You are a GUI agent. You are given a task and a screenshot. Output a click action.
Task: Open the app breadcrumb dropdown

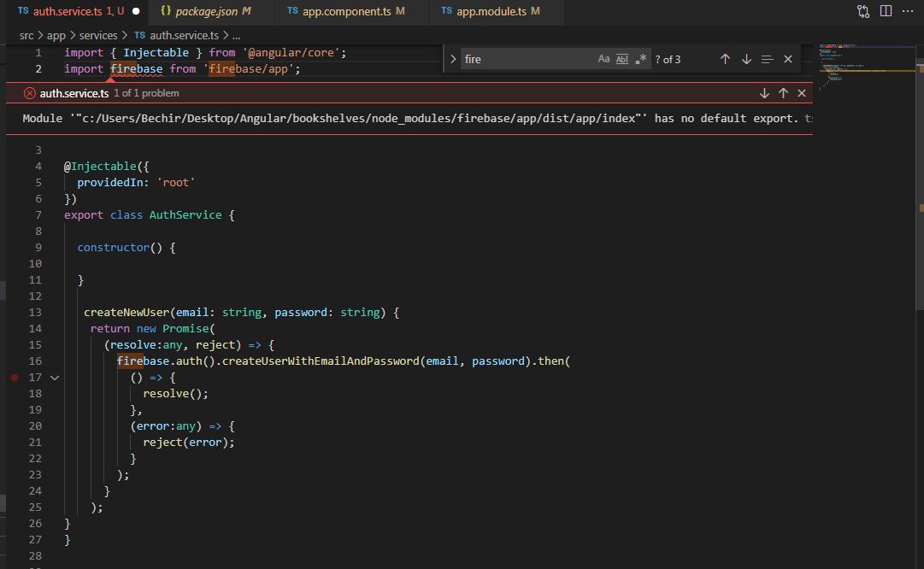click(x=56, y=35)
